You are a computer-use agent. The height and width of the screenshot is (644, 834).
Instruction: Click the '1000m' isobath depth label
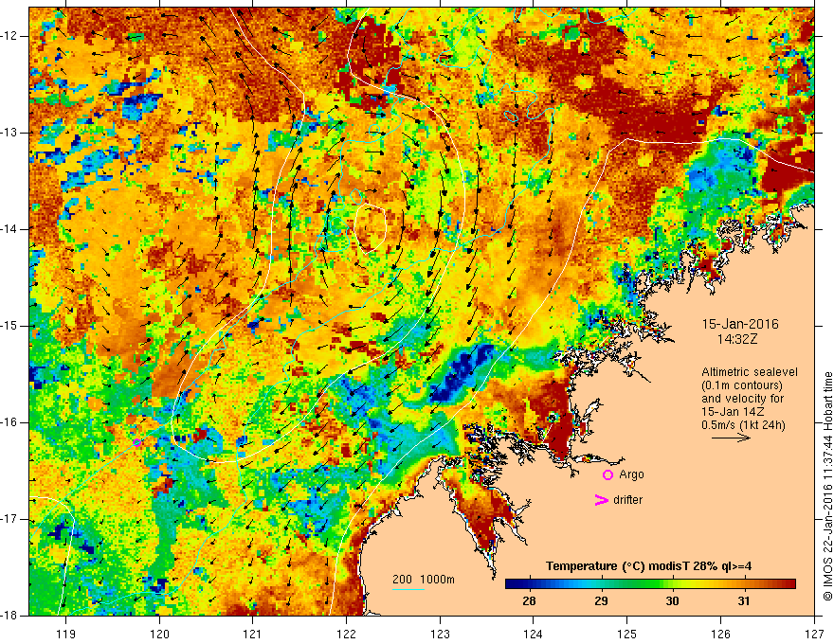(x=437, y=580)
